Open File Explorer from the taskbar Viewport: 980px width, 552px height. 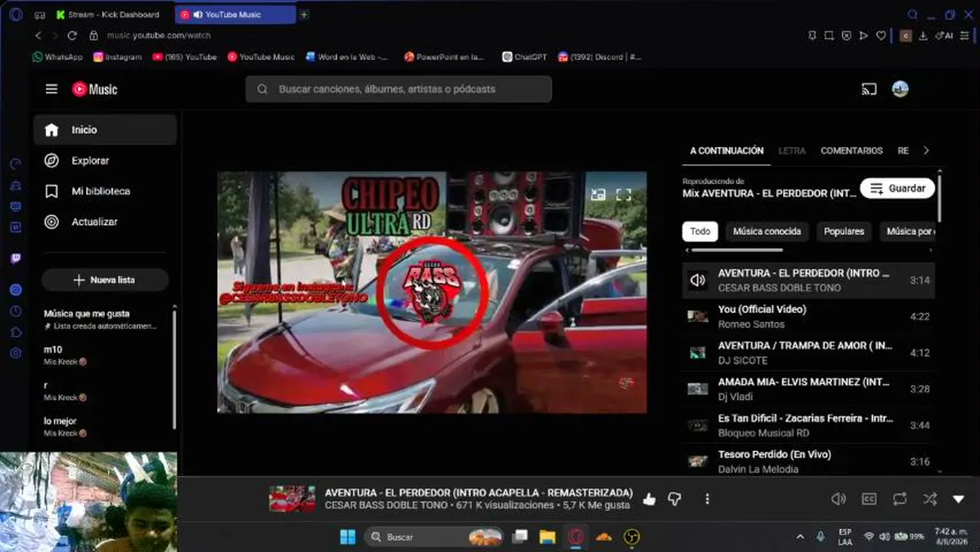547,537
